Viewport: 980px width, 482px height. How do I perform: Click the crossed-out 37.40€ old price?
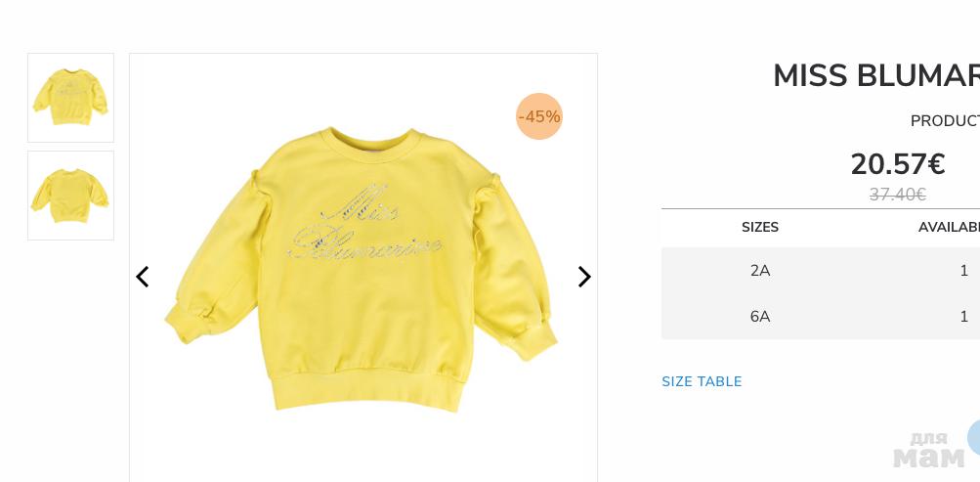(898, 196)
